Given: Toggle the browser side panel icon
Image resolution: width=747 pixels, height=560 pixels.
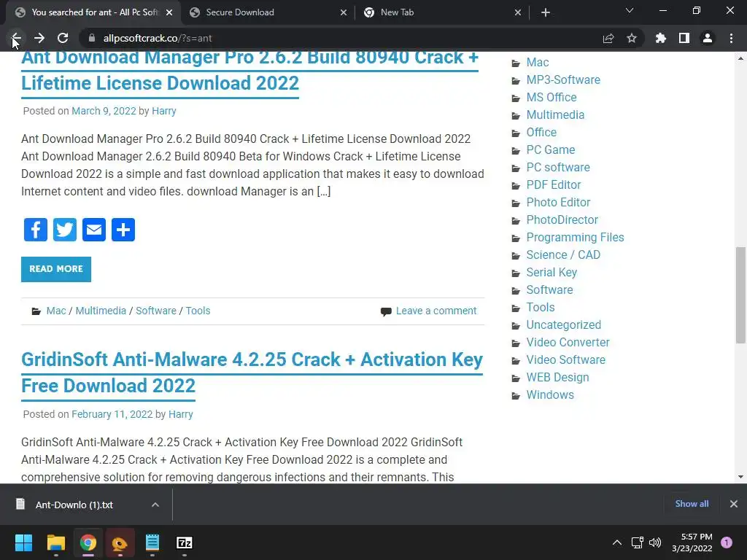Looking at the screenshot, I should pos(684,38).
